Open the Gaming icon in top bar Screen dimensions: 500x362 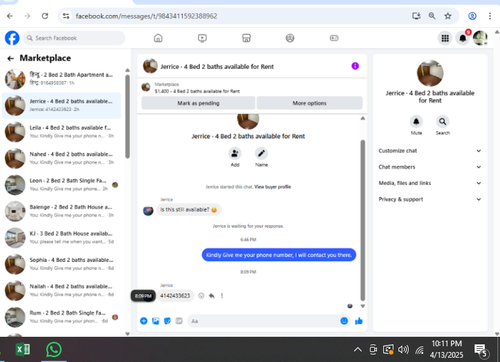334,38
